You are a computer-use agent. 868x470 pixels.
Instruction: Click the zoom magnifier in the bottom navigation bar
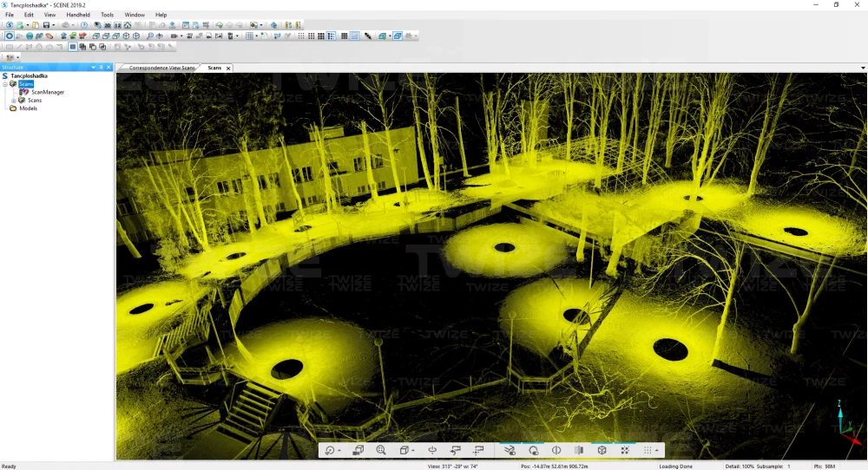[x=381, y=451]
